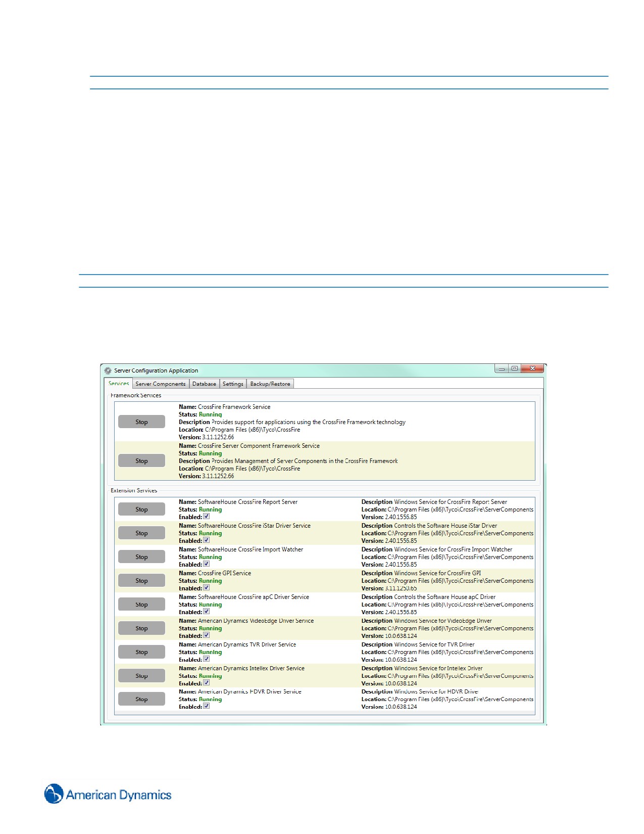Stop the CrossFire Import Watcher service

click(x=141, y=557)
